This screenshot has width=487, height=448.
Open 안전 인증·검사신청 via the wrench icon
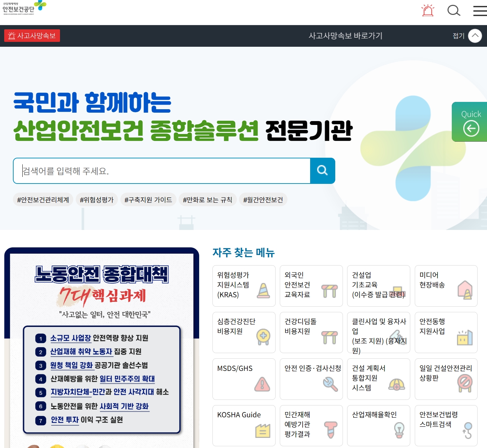(330, 384)
